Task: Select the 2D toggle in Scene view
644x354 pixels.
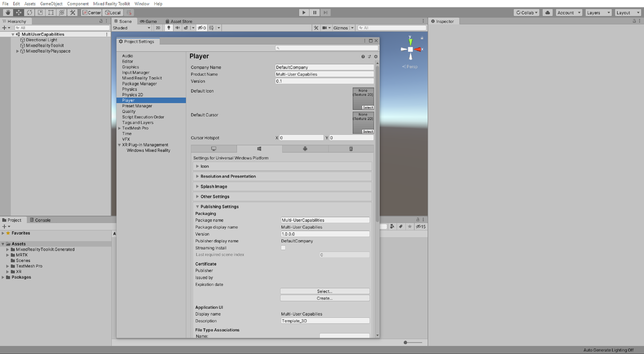Action: [158, 28]
